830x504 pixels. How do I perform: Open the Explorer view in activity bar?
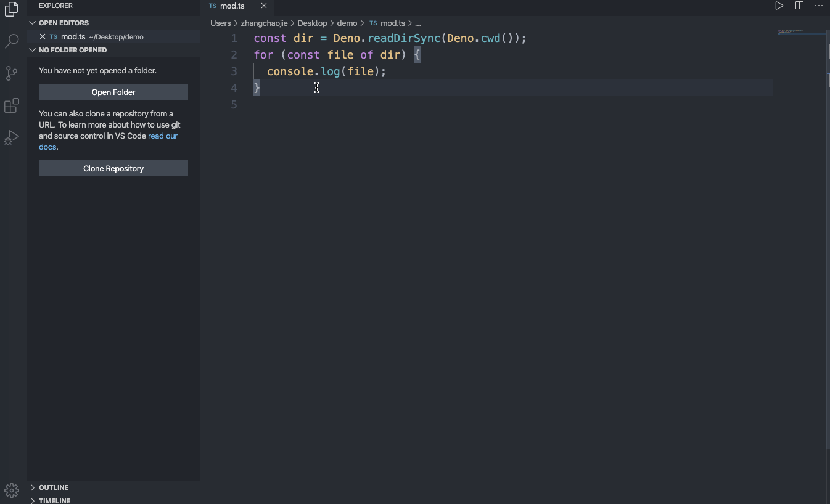[x=12, y=9]
